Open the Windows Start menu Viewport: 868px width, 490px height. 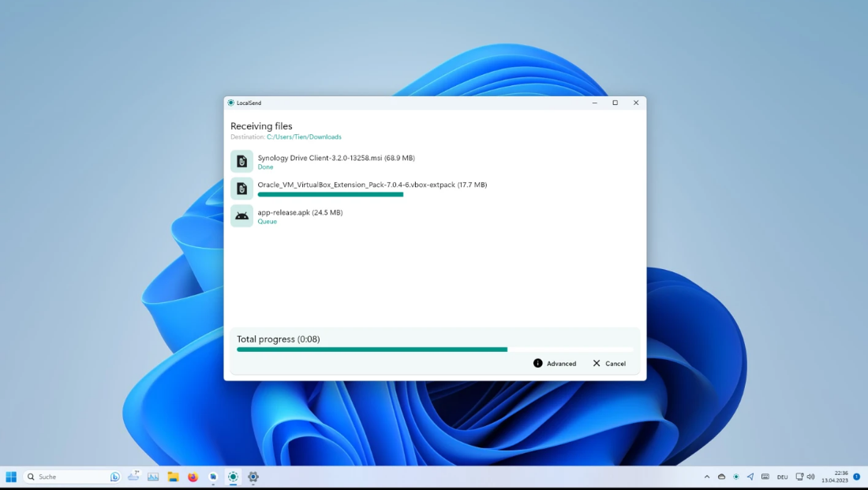pyautogui.click(x=11, y=477)
